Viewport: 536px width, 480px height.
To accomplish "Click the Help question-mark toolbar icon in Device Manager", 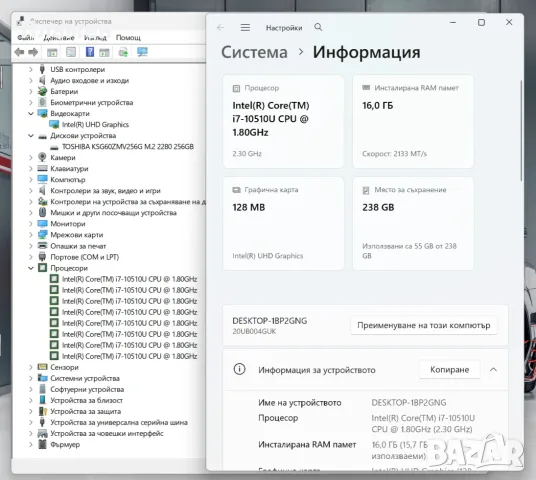I will pyautogui.click(x=90, y=52).
